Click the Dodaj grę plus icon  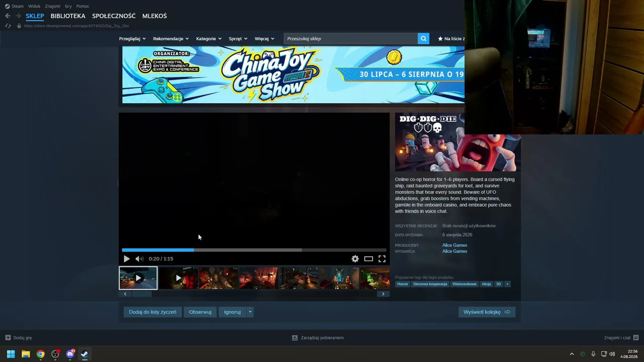pyautogui.click(x=8, y=338)
